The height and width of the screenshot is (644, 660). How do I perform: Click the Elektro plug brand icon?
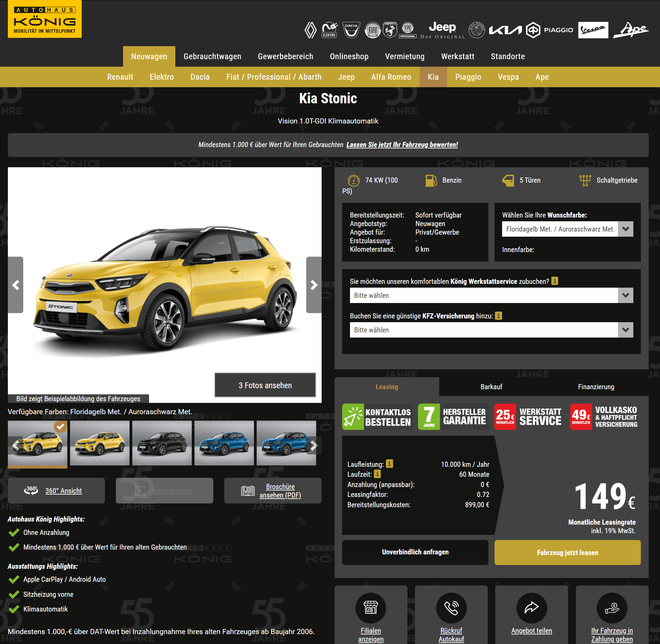tap(329, 30)
